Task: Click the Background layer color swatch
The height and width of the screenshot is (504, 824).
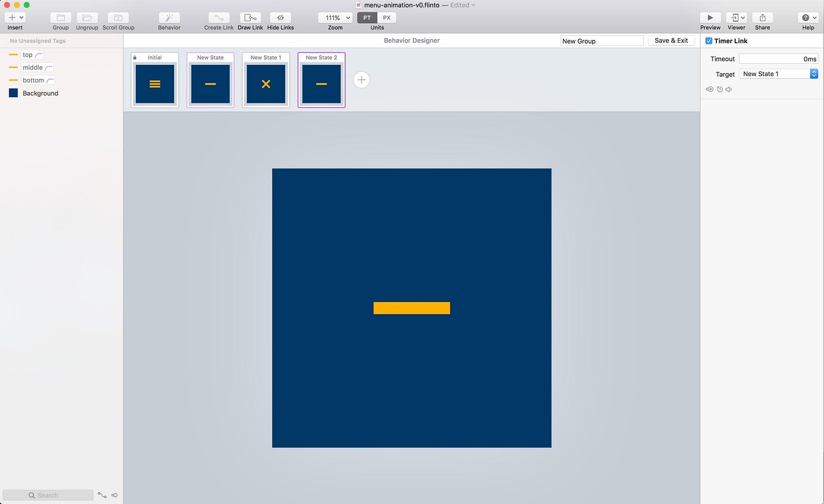Action: pos(13,93)
